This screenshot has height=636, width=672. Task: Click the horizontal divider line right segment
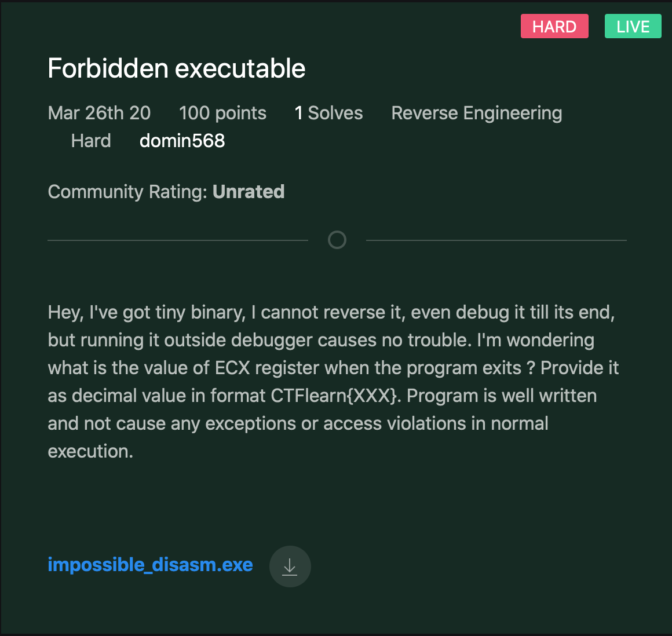point(496,240)
